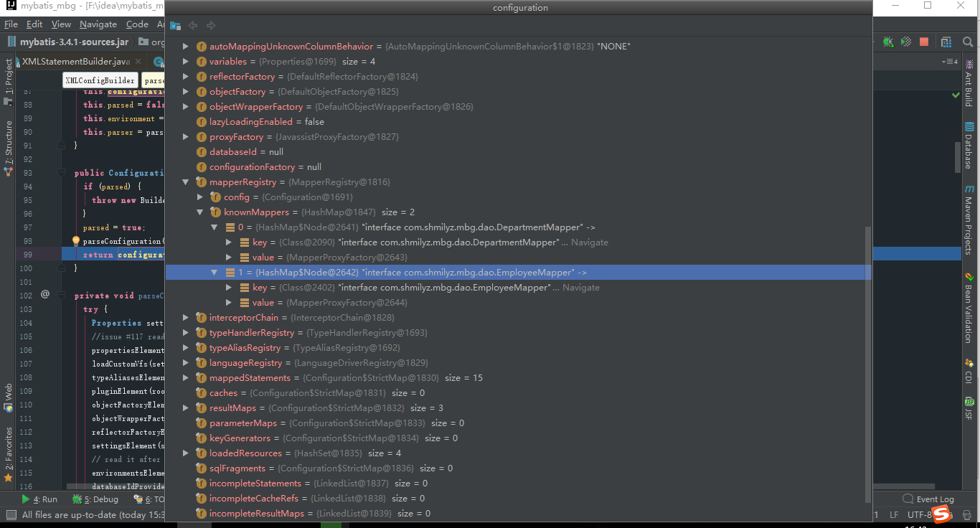Expand the typeHandlerRegistry node
980x528 pixels.
click(186, 332)
